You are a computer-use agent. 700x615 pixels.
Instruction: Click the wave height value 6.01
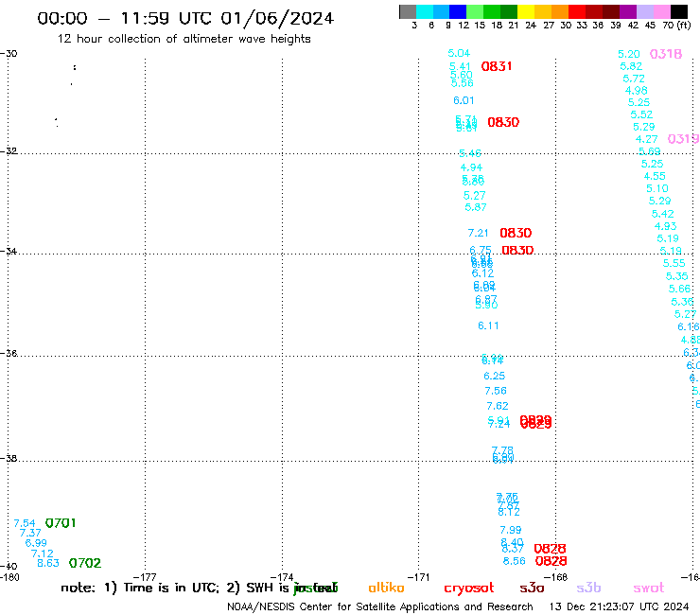464,100
